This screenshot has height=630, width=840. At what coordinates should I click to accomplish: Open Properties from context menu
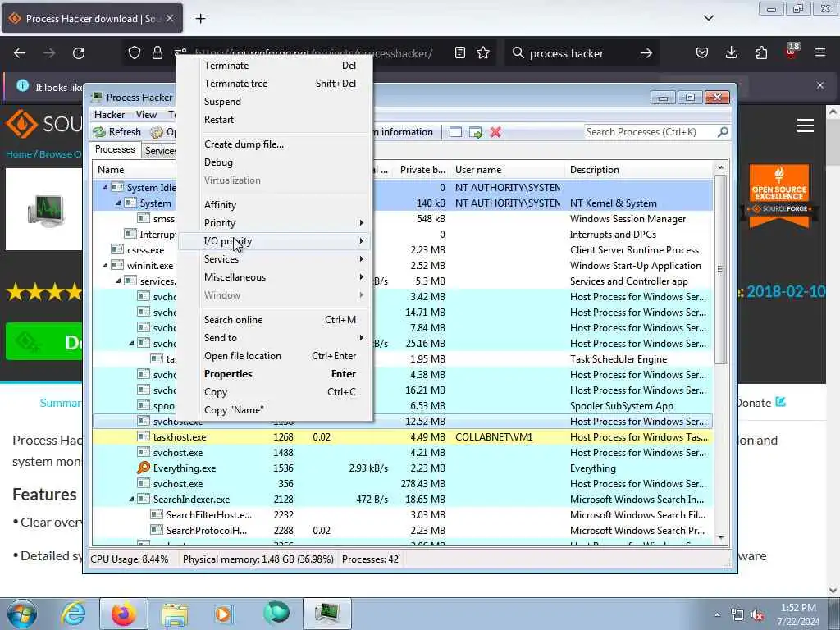(275, 374)
